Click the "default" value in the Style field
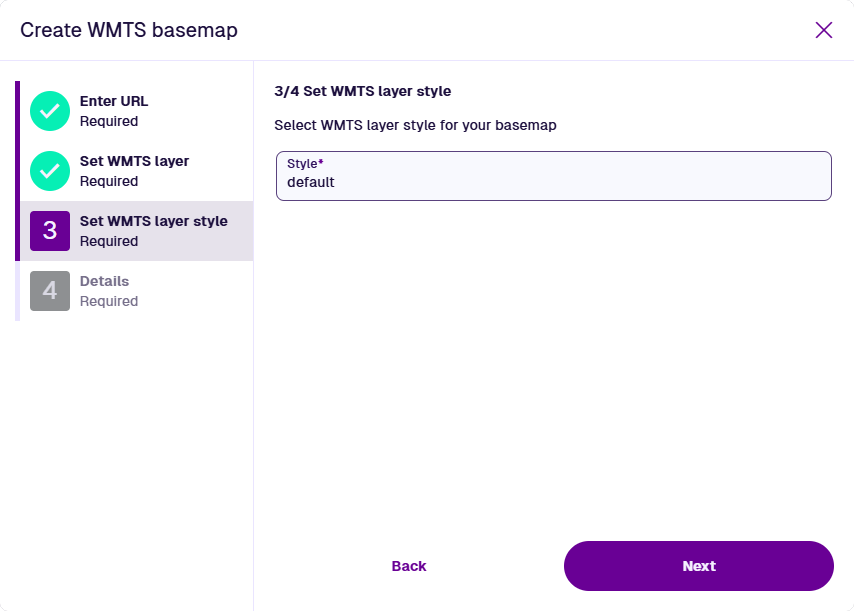This screenshot has height=611, width=854. coord(311,183)
